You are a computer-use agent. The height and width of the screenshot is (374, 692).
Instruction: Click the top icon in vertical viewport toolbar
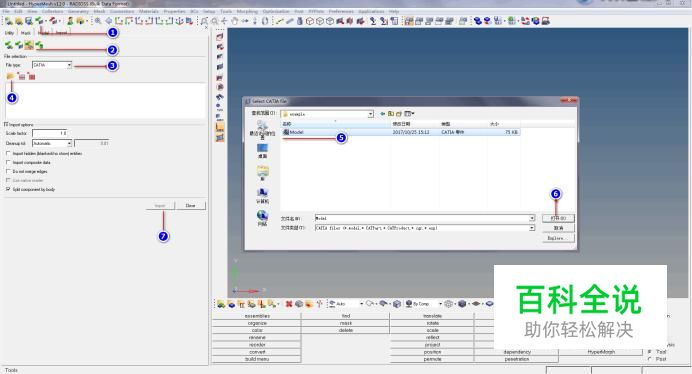pos(220,37)
